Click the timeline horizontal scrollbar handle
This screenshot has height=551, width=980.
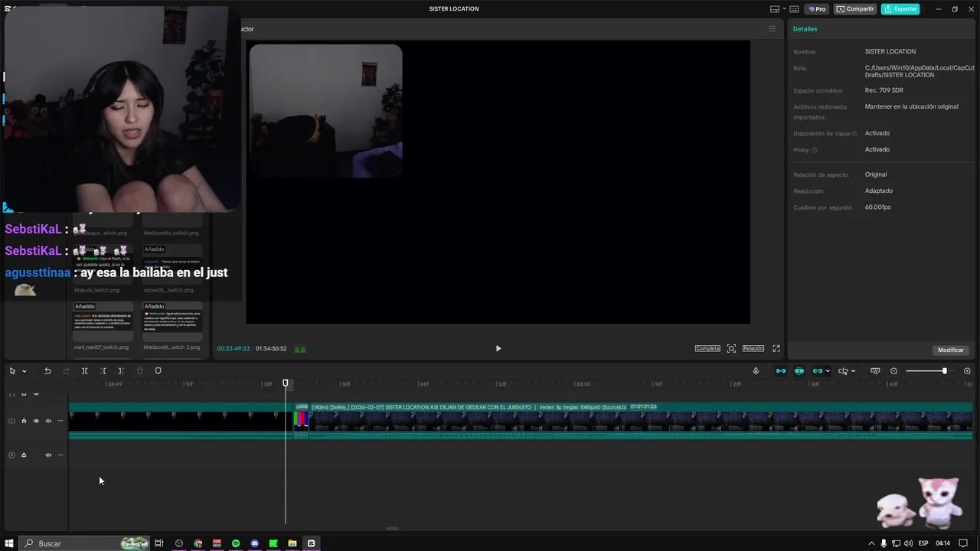pos(392,529)
